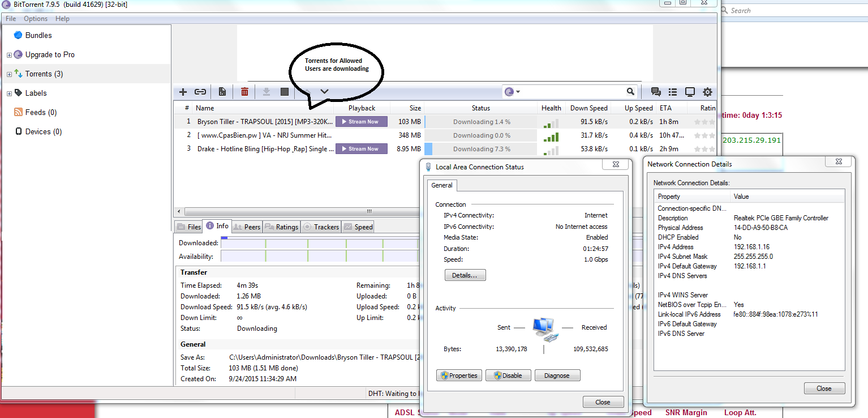Click health bars icon for NRJ Summer Hit torrent
Image resolution: width=868 pixels, height=418 pixels.
click(551, 137)
